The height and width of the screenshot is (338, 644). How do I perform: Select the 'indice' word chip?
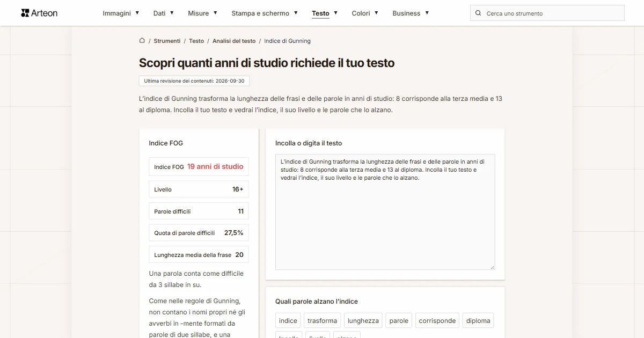(x=288, y=321)
